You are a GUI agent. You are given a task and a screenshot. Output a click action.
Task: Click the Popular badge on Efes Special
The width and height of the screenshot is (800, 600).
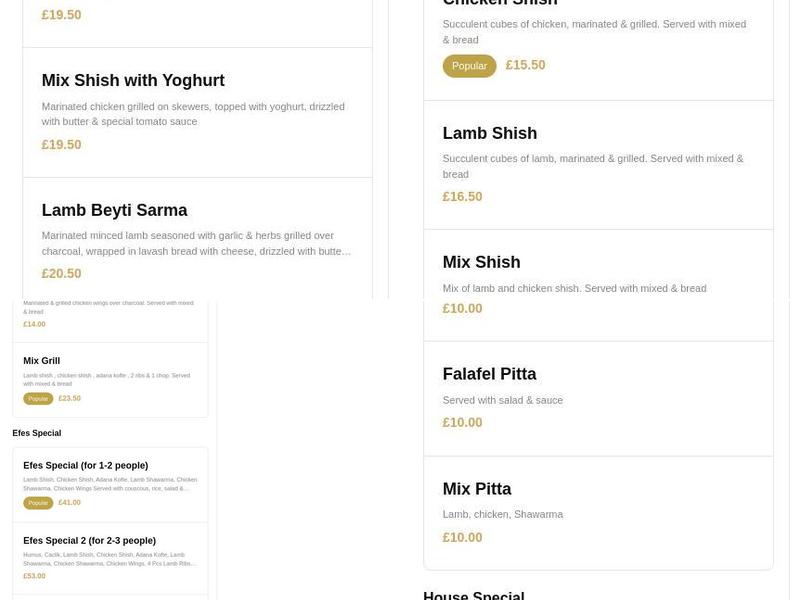click(37, 502)
